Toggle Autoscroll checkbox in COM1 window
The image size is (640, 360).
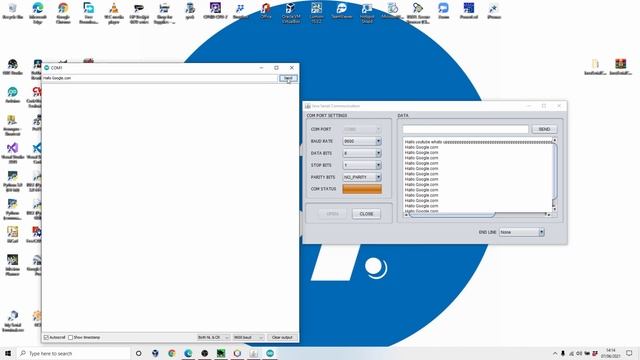(46, 338)
